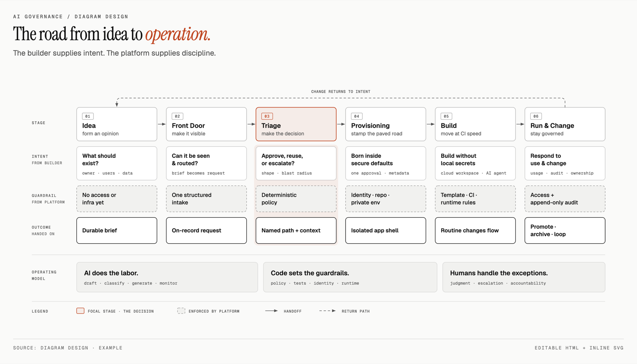Screen dimensions: 637x364
Task: Click the "Template · CI · runtime rules" guardrail
Action: [475, 199]
